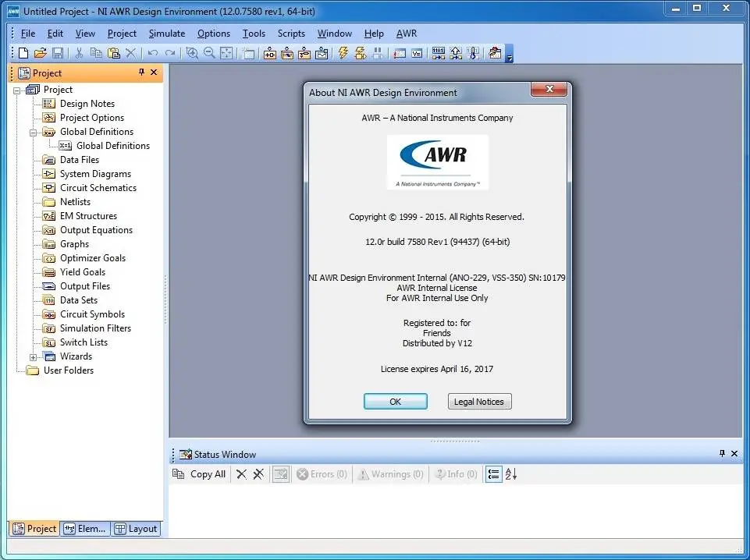
Task: Collapse the Global Definitions folder node
Action: [x=33, y=133]
